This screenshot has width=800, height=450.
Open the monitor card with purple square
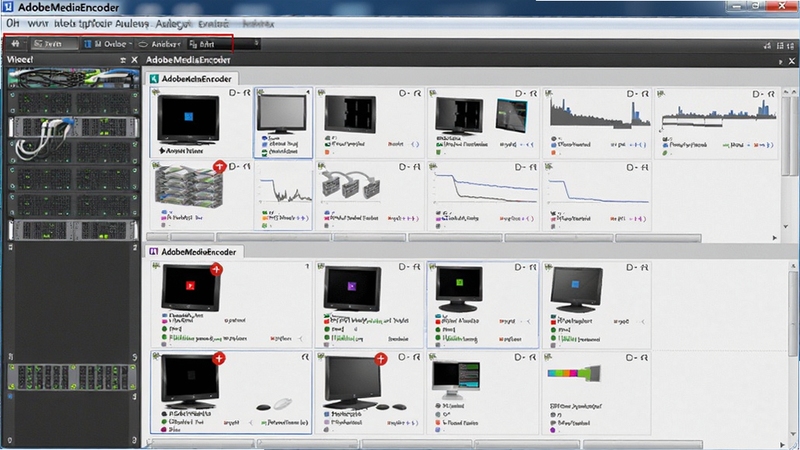tap(369, 304)
